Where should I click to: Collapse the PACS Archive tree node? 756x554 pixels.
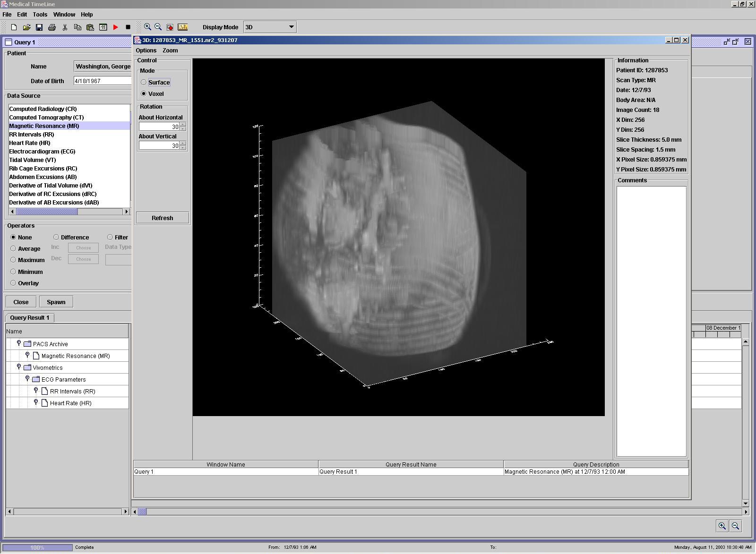[19, 343]
